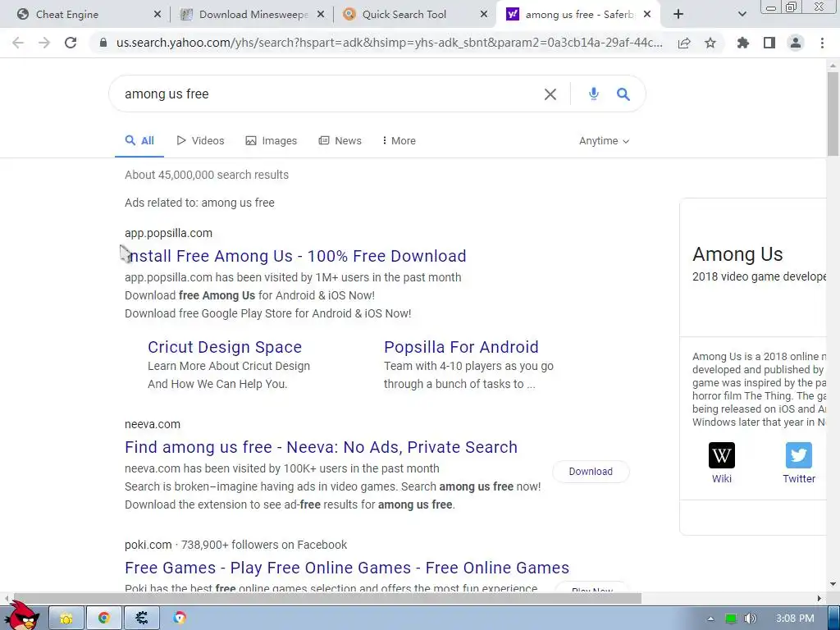The width and height of the screenshot is (840, 630).
Task: Open Free Games Poki result link
Action: 347,568
